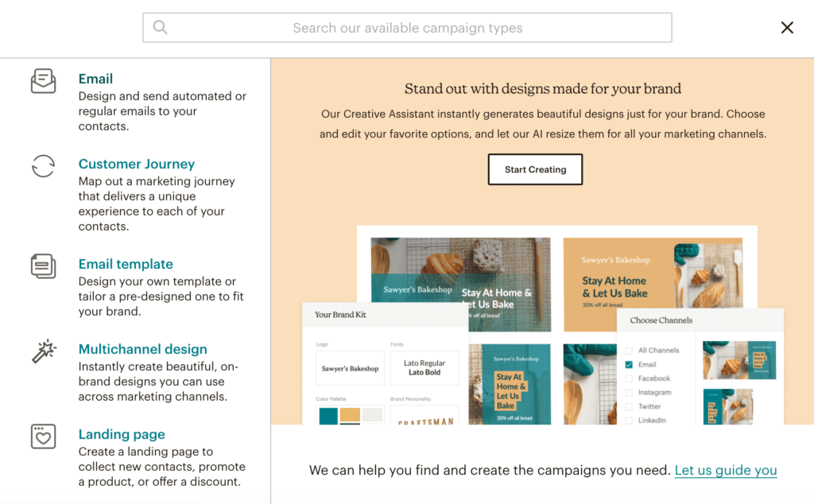This screenshot has width=814, height=504.
Task: Click the teal color palette swatch
Action: point(328,416)
